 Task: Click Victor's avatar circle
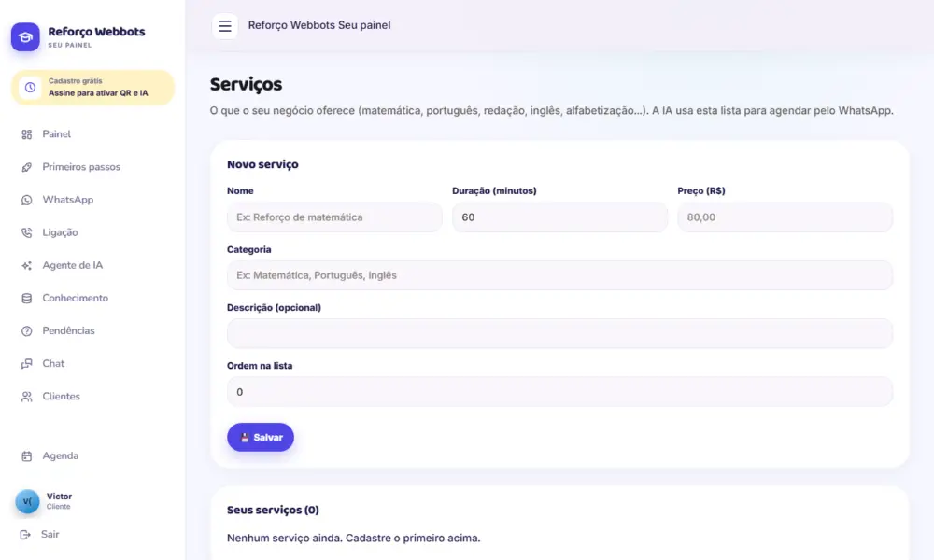coord(27,501)
